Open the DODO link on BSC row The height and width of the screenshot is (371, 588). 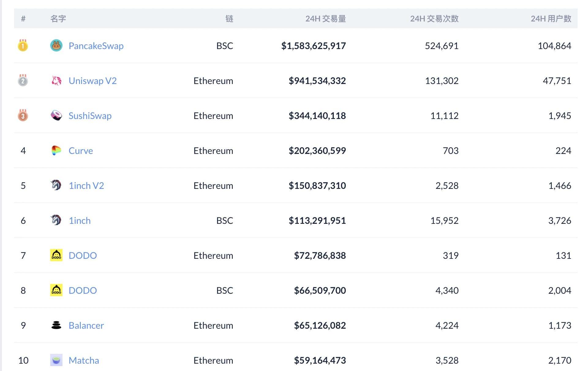tap(83, 290)
